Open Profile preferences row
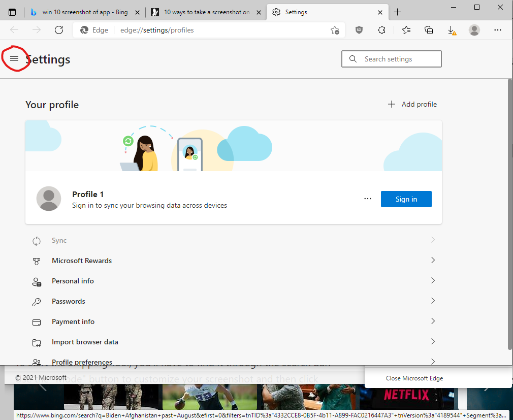Image resolution: width=513 pixels, height=420 pixels. pos(234,360)
